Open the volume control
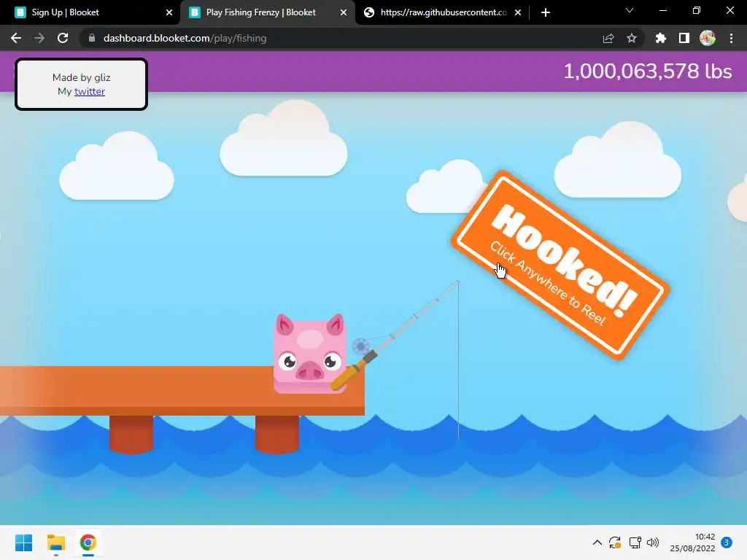 point(653,542)
